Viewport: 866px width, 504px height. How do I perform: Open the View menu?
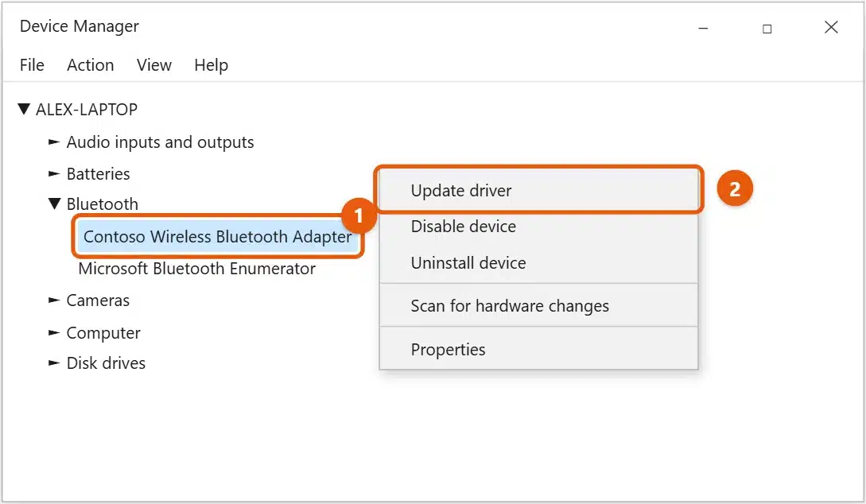(154, 65)
